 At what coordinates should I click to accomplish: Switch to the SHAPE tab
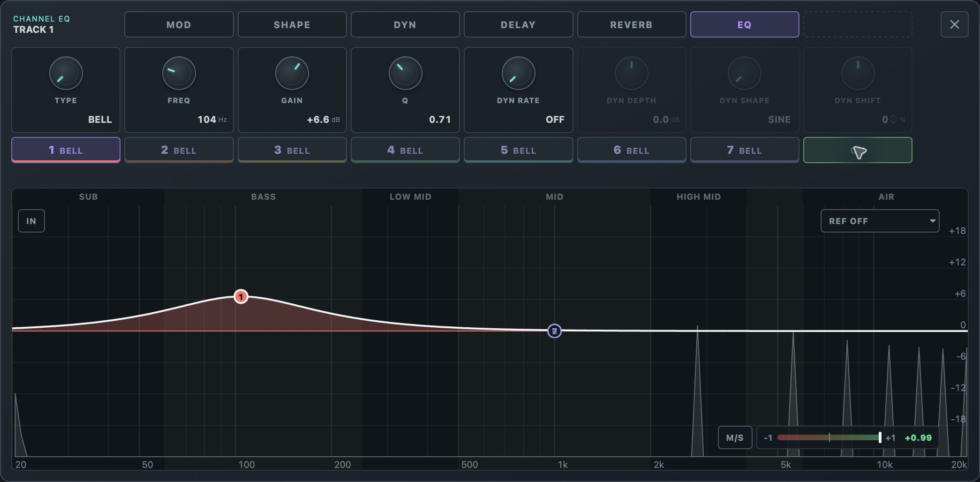coord(292,24)
